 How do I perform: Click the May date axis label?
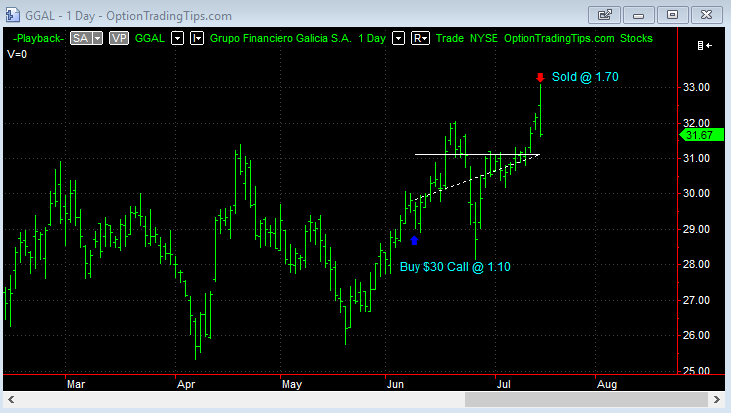click(292, 385)
